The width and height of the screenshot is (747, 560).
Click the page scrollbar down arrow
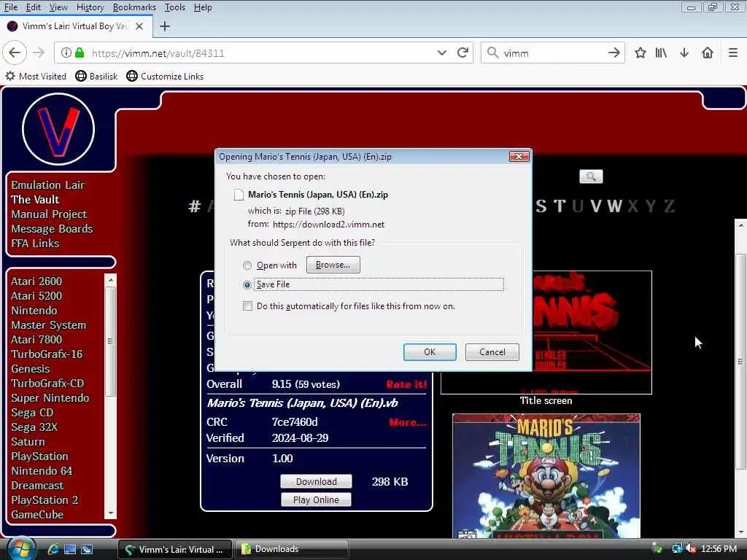click(x=740, y=532)
